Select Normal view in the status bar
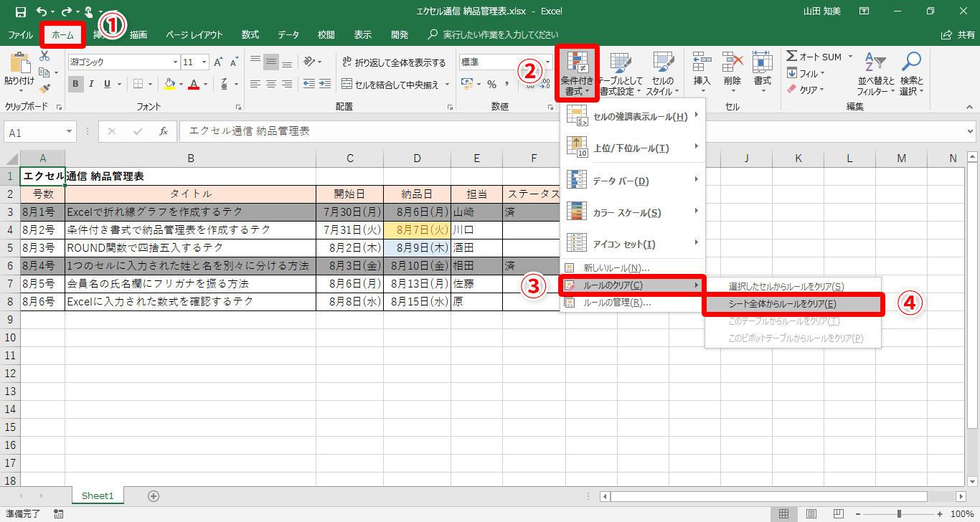 click(x=784, y=513)
